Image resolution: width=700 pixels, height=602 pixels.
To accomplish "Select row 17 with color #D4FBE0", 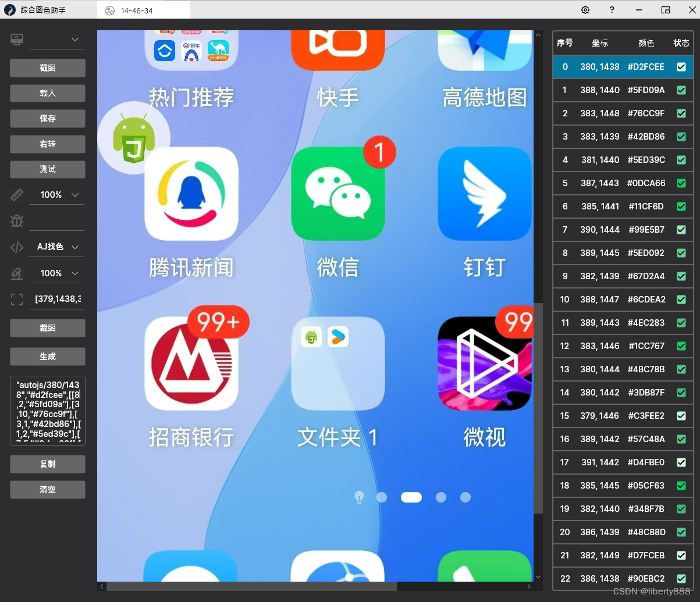I will [x=623, y=462].
